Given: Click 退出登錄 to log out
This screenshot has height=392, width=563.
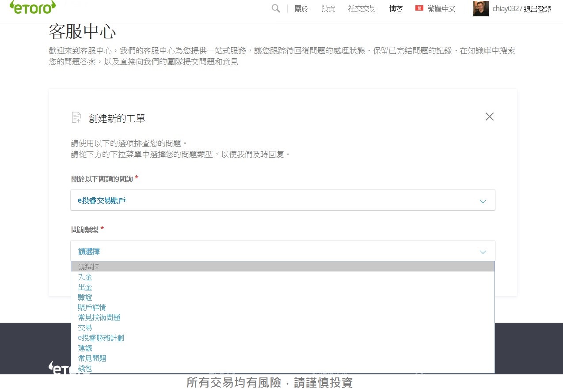Looking at the screenshot, I should pyautogui.click(x=537, y=9).
